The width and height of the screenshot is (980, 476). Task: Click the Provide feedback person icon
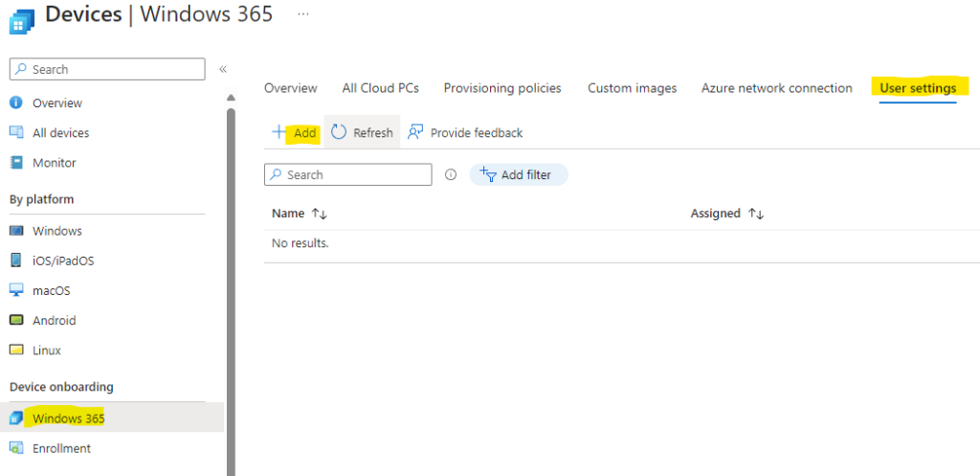pos(415,132)
